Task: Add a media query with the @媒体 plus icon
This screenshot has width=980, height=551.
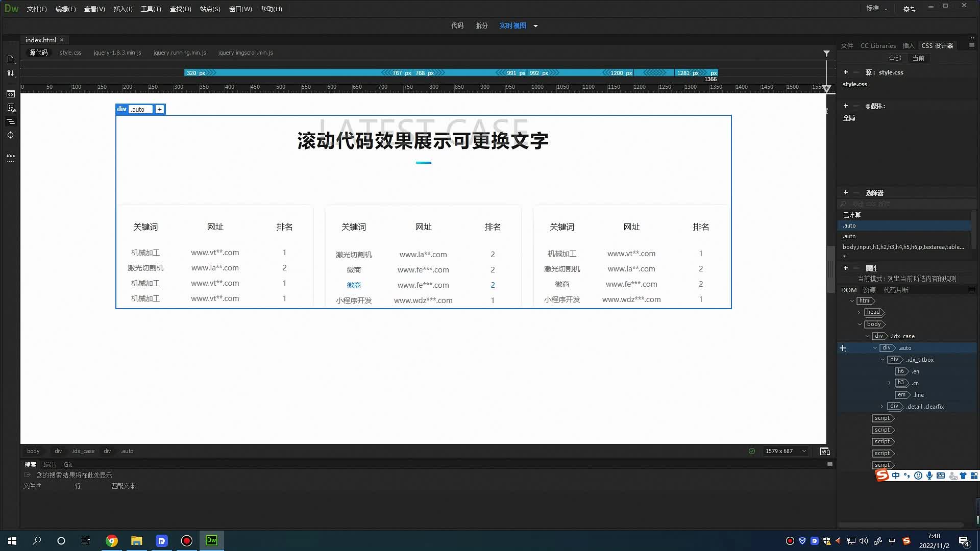Action: [846, 106]
